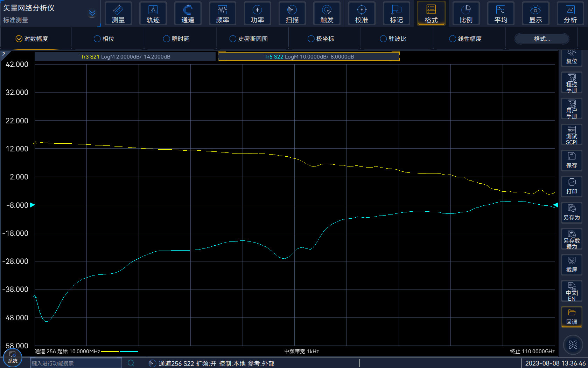The height and width of the screenshot is (368, 588).
Task: Select 史密斯圆图 (Smith chart) format option
Action: [233, 39]
